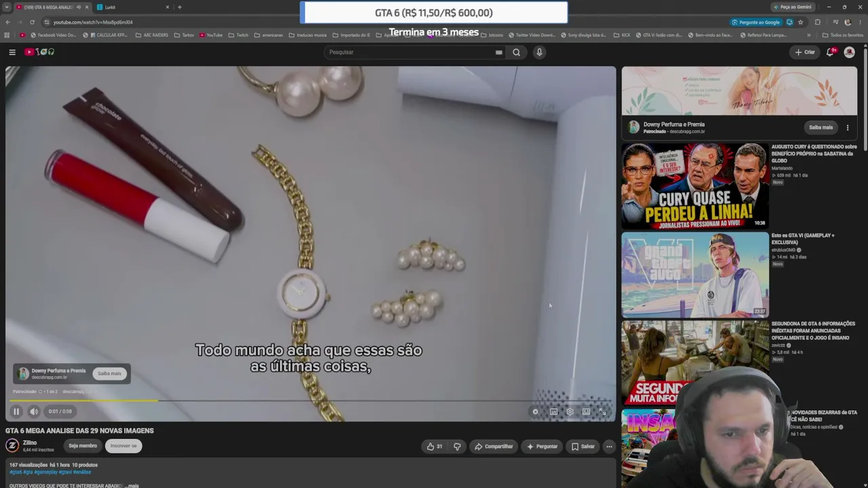
Task: Save the video with the Salvar button
Action: pyautogui.click(x=583, y=447)
